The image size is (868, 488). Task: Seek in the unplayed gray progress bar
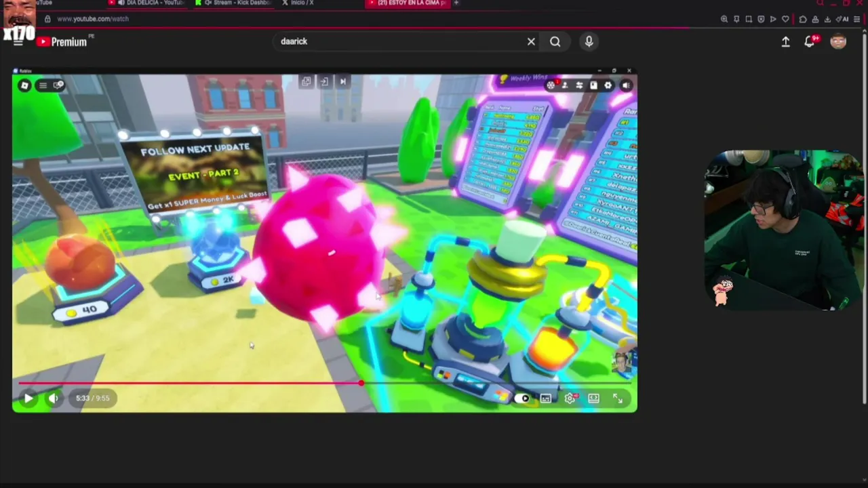point(497,384)
